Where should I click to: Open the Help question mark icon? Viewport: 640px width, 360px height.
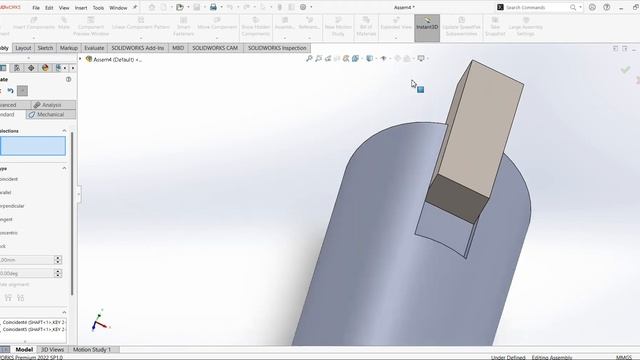[607, 7]
